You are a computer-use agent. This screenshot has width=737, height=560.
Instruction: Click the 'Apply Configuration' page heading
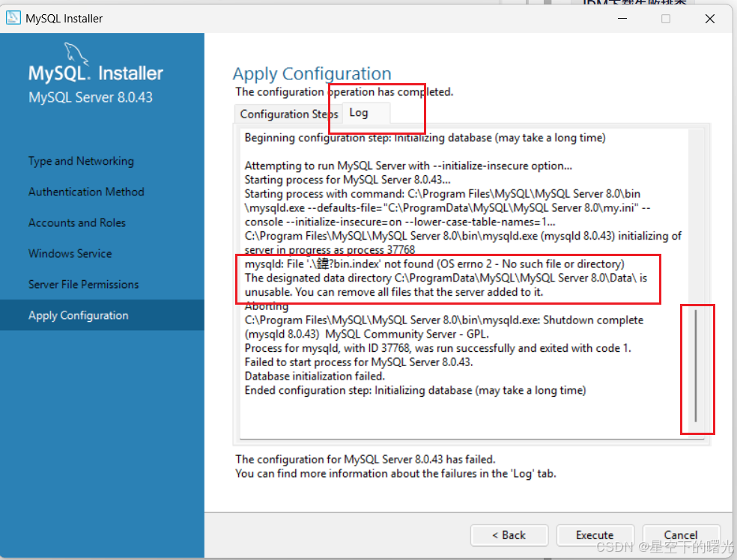tap(312, 73)
